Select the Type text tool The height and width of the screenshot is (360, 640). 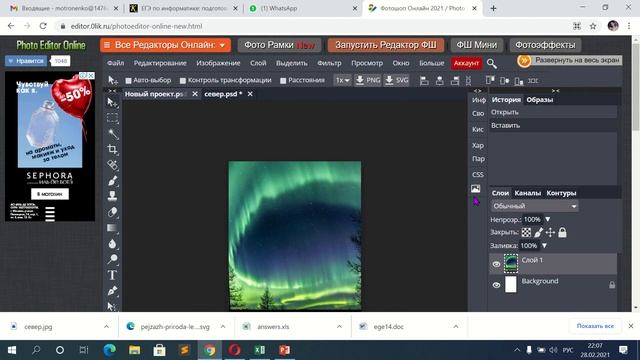click(x=112, y=275)
